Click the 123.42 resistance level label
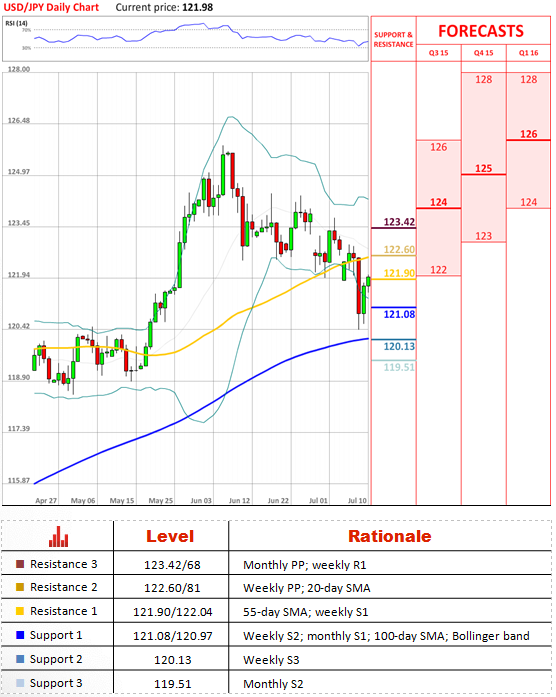 [x=399, y=222]
